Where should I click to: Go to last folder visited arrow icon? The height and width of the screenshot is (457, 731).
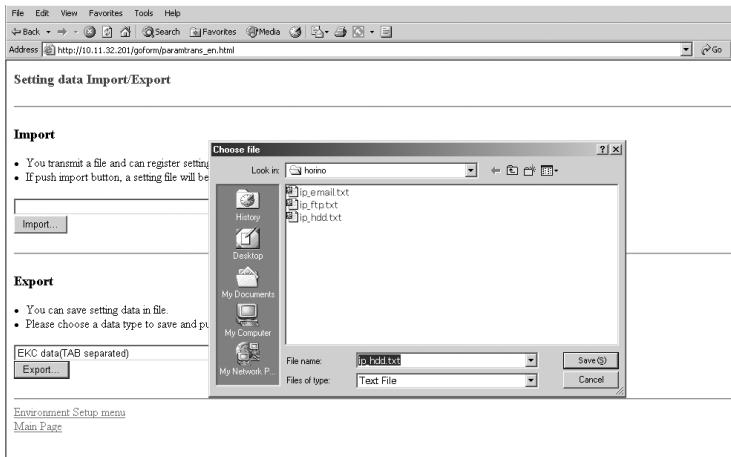(x=496, y=171)
